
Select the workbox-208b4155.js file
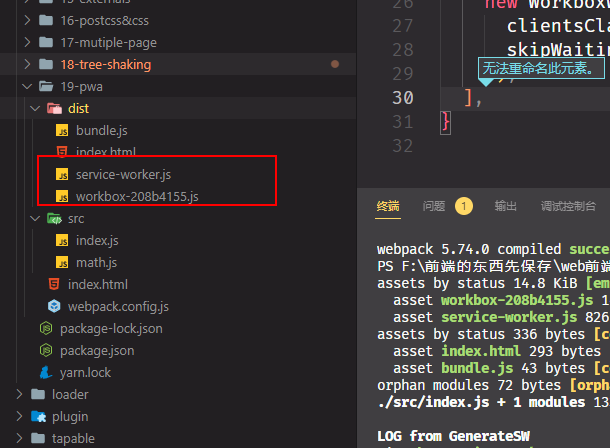coord(137,196)
